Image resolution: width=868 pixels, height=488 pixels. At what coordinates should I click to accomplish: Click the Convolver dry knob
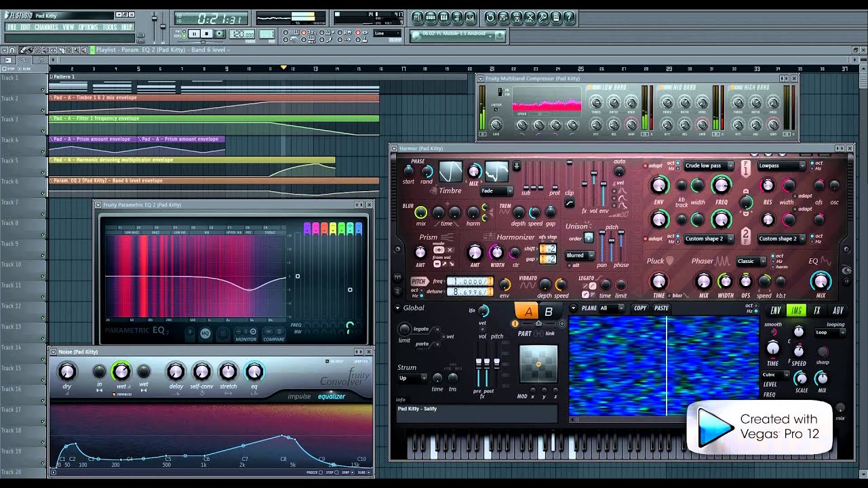[x=66, y=371]
